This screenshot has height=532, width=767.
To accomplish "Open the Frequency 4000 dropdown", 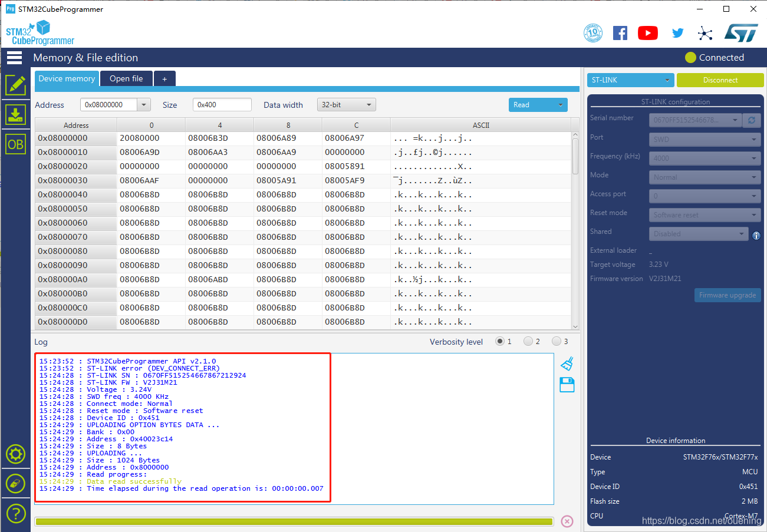I will (705, 158).
